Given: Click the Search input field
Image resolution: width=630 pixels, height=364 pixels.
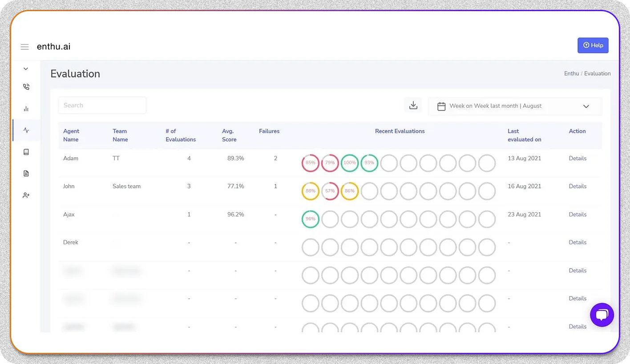Looking at the screenshot, I should [x=102, y=105].
